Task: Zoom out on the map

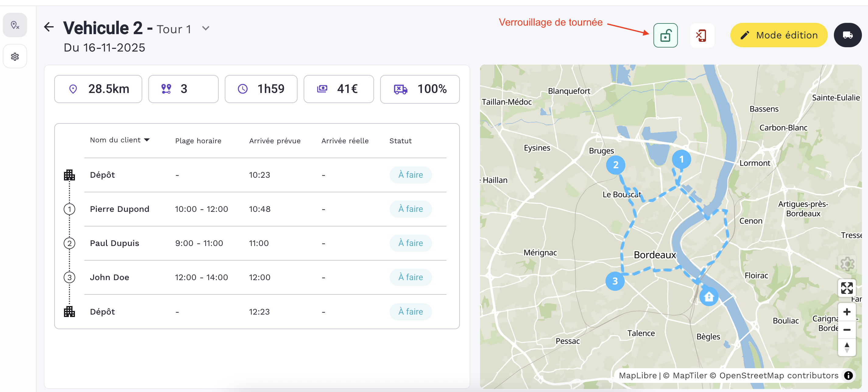Action: tap(846, 330)
